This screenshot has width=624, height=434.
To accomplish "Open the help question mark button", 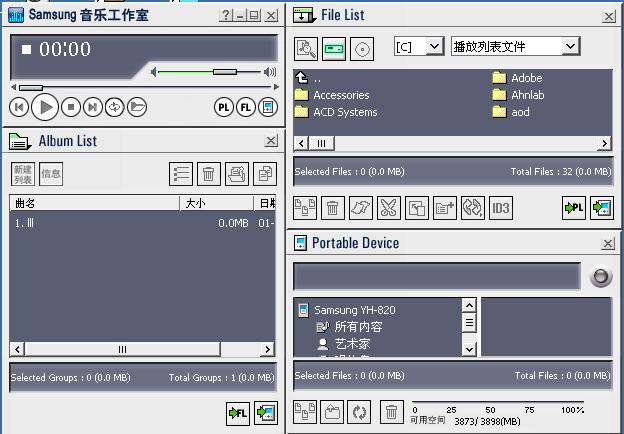I will [x=226, y=16].
